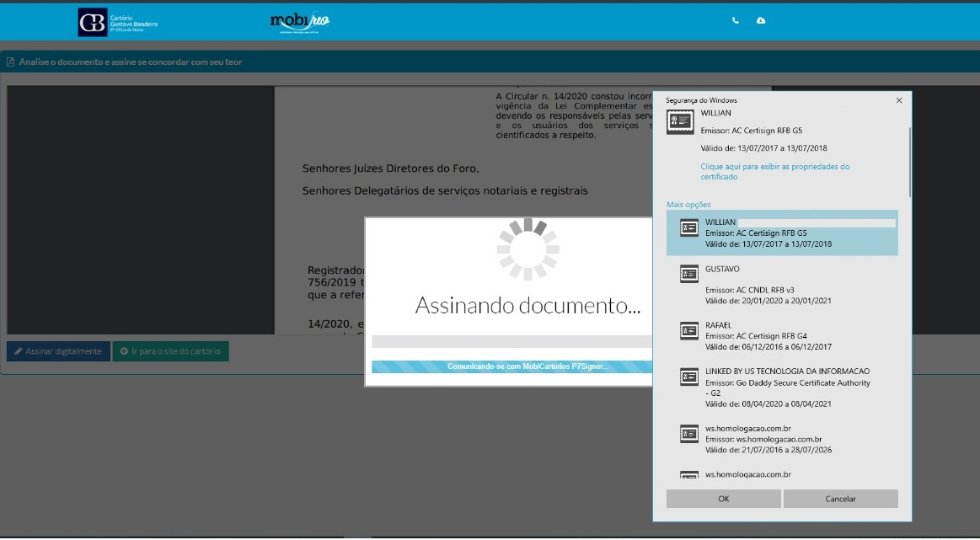980x540 pixels.
Task: Select LINKED BY US TECNOLOGIA DA INFORMACAO certificate
Action: tap(782, 388)
